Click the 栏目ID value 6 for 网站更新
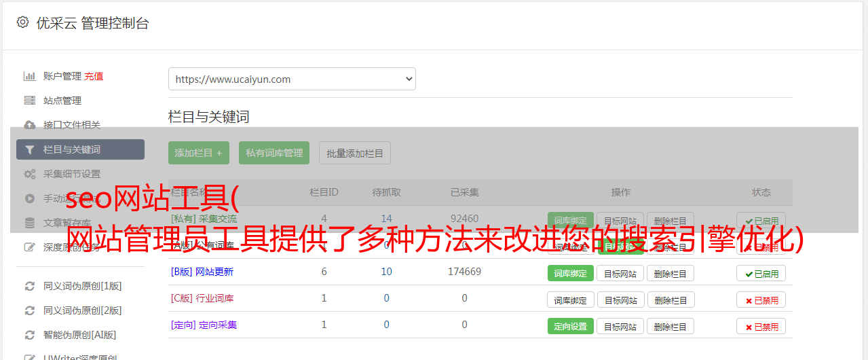This screenshot has height=360, width=868. click(324, 272)
